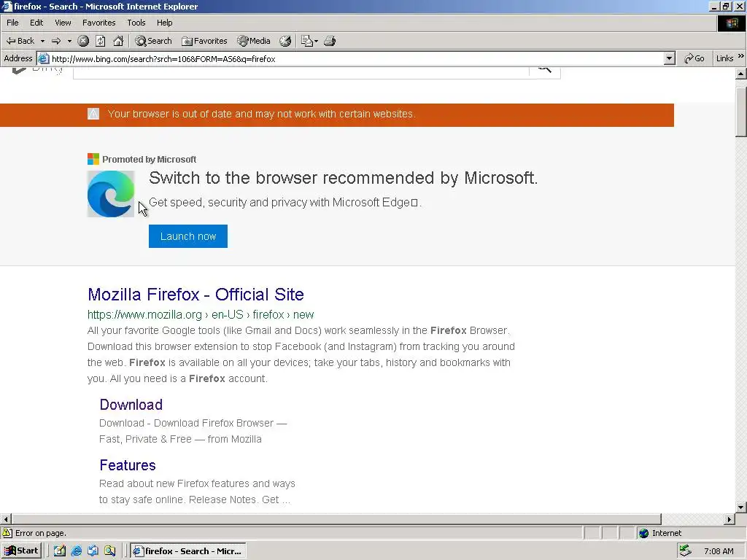
Task: Open the Favorites menu
Action: click(x=98, y=23)
